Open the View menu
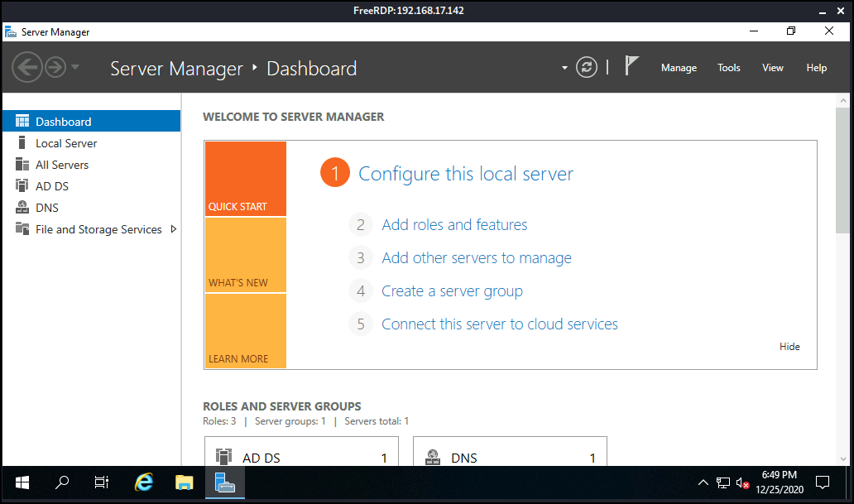Viewport: 854px width, 504px height. pyautogui.click(x=772, y=68)
